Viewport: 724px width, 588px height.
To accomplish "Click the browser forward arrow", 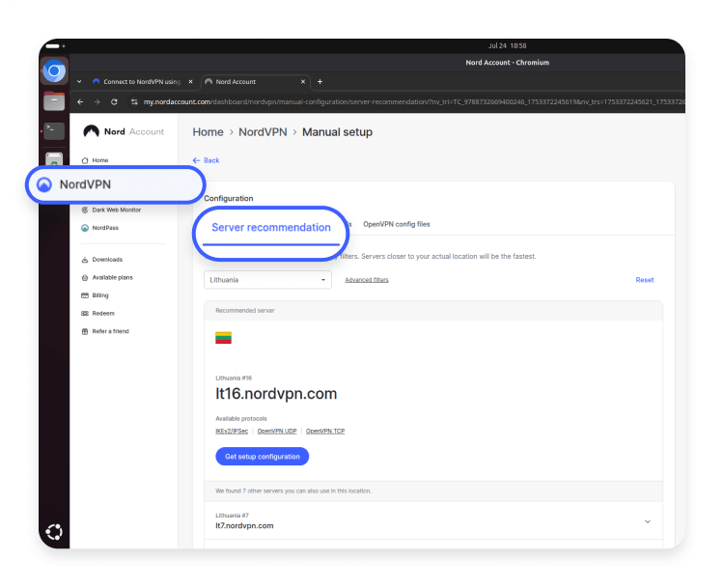I will click(97, 102).
